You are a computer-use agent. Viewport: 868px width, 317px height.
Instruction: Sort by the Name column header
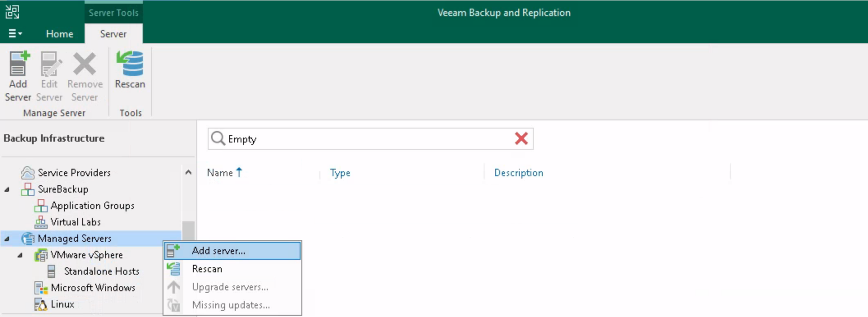tap(220, 173)
